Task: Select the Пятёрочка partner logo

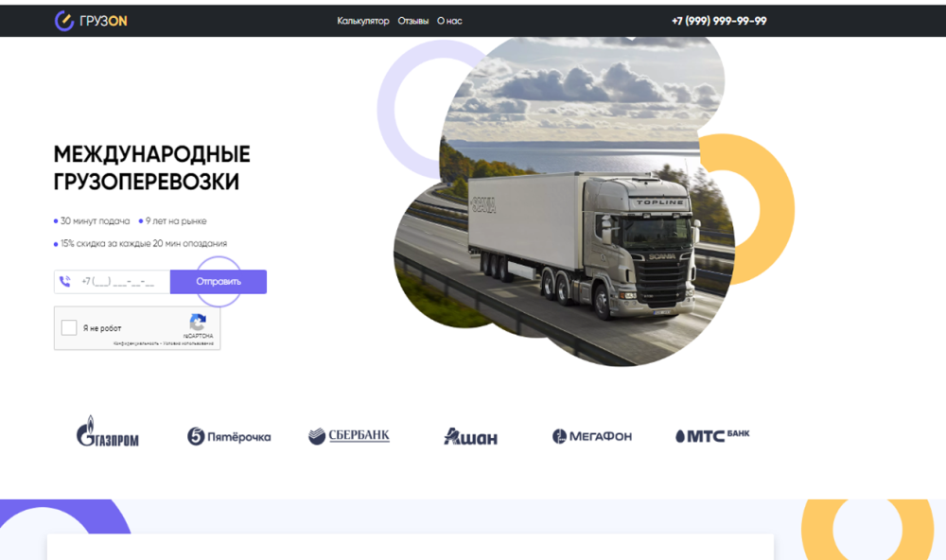Action: coord(229,436)
